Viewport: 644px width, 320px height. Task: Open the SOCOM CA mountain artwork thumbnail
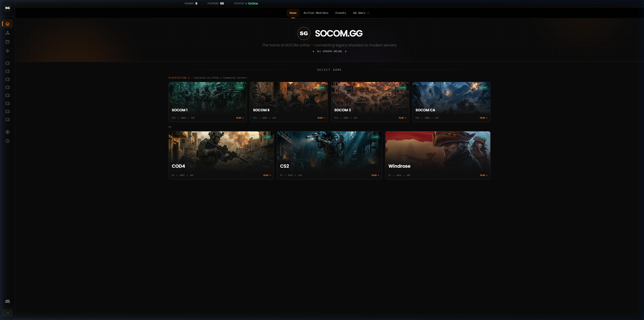451,98
